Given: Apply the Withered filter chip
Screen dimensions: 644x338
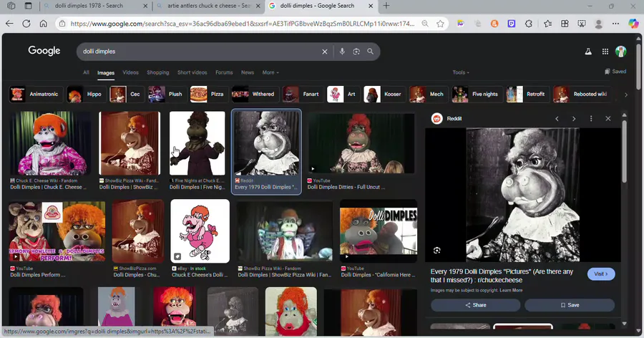Looking at the screenshot, I should (x=255, y=94).
